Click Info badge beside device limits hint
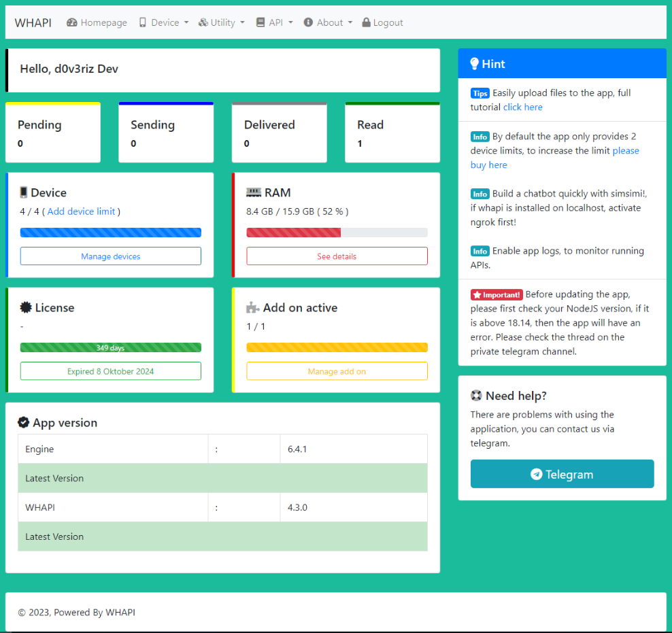672x633 pixels. click(x=480, y=137)
